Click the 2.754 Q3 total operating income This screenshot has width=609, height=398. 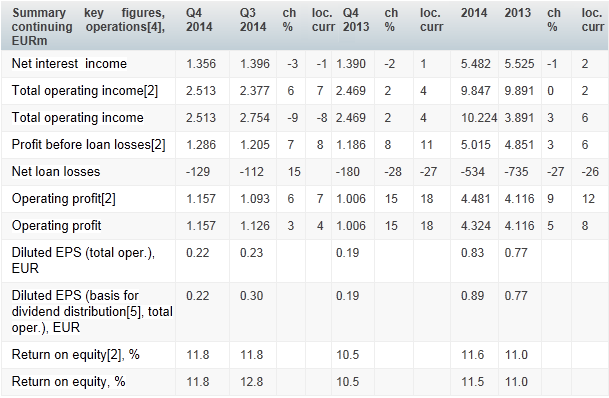[x=254, y=118]
